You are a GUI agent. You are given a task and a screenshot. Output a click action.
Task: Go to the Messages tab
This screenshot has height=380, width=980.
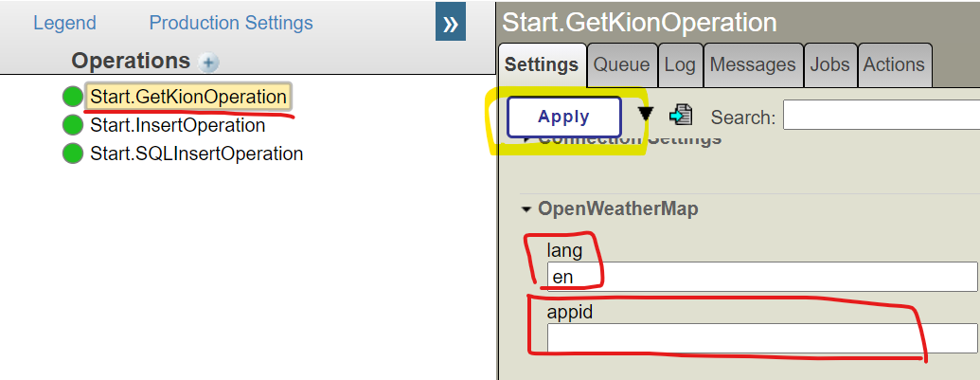(x=752, y=65)
